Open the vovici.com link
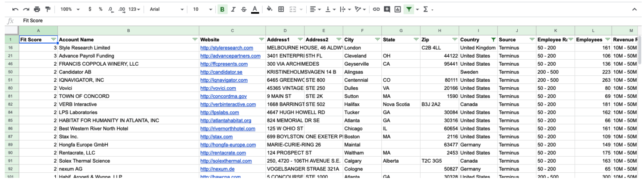Screen dimensions: 644x182 coord(218,88)
